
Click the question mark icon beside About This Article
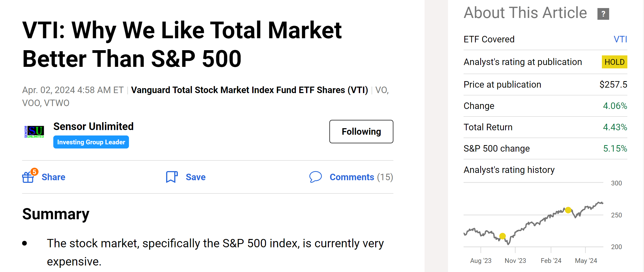[603, 14]
